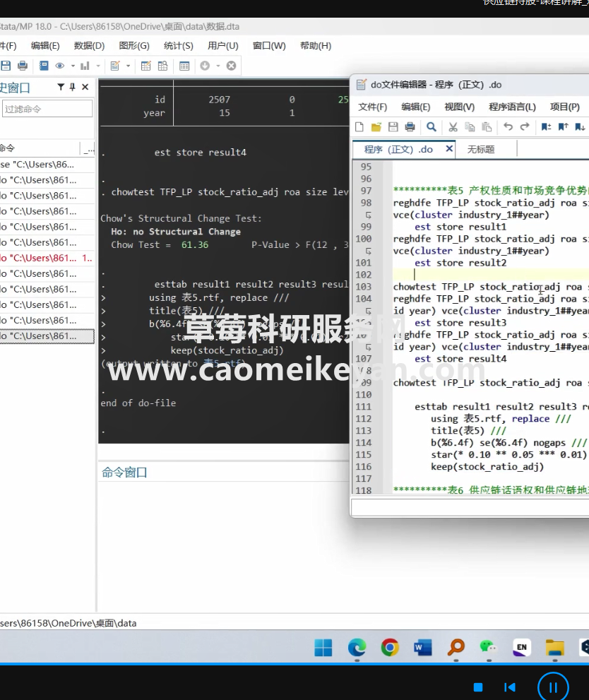Click the Paste icon in do-file editor
This screenshot has width=589, height=700.
pos(487,126)
